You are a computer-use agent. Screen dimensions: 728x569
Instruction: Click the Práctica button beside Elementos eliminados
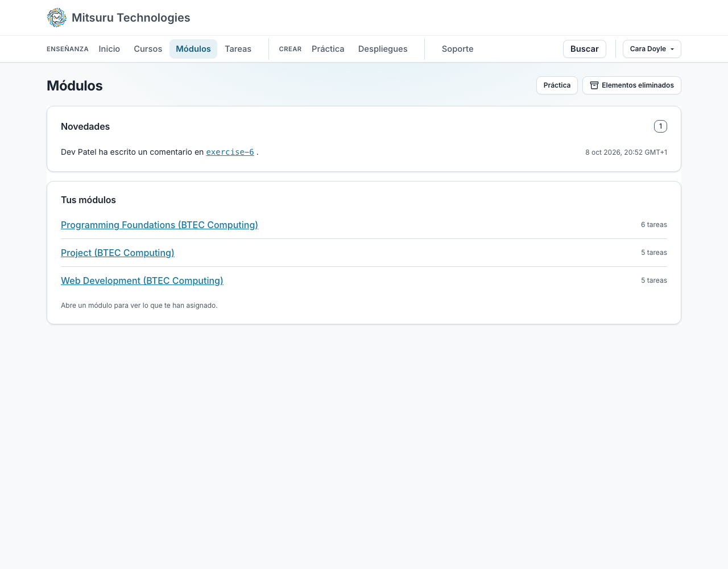pyautogui.click(x=557, y=85)
